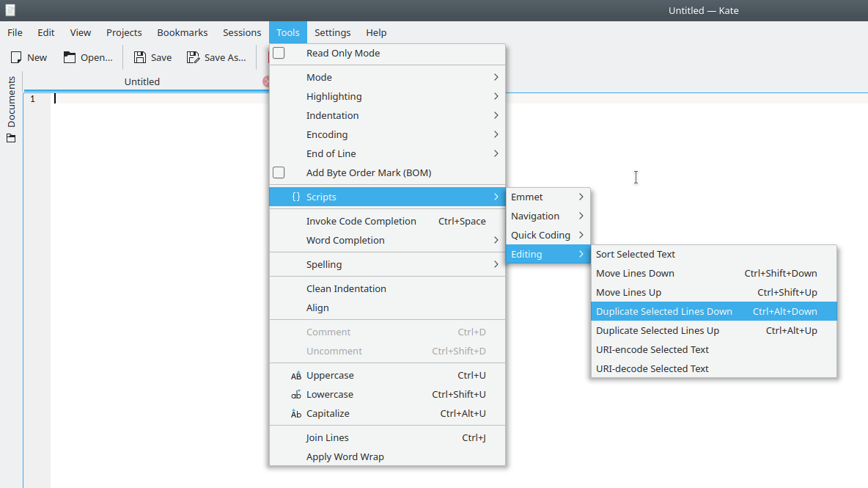Screen dimensions: 868x488
Task: Click the Open file folder icon
Action: pyautogui.click(x=70, y=57)
